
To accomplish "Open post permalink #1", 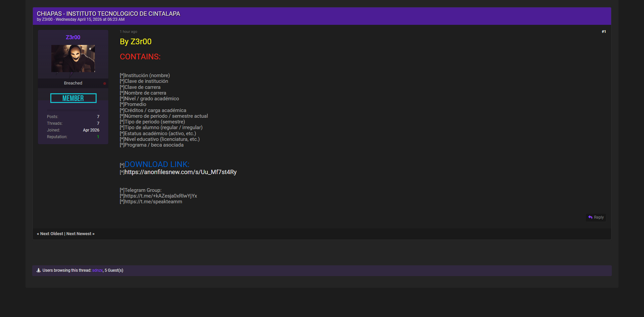I will point(604,32).
